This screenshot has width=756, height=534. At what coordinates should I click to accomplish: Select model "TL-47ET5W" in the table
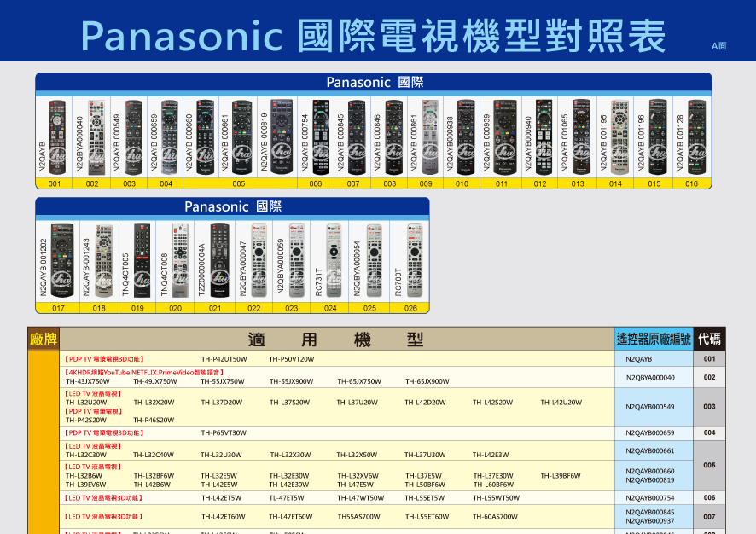click(x=287, y=498)
